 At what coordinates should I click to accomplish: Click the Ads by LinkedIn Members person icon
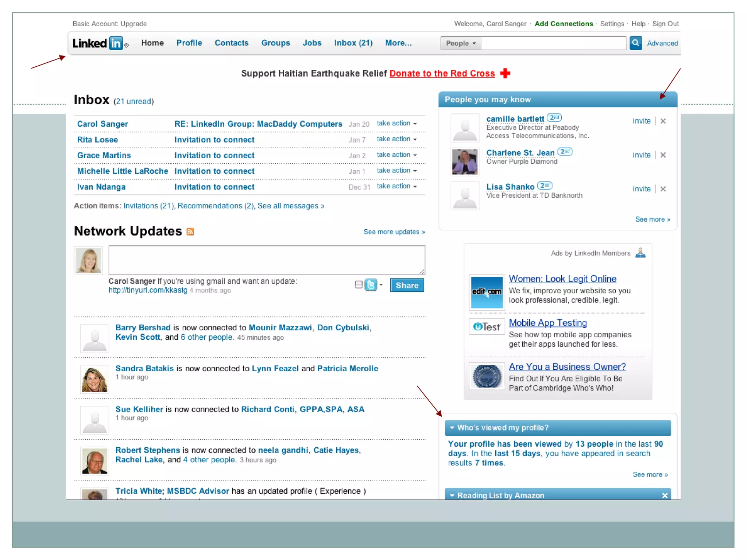pyautogui.click(x=640, y=253)
